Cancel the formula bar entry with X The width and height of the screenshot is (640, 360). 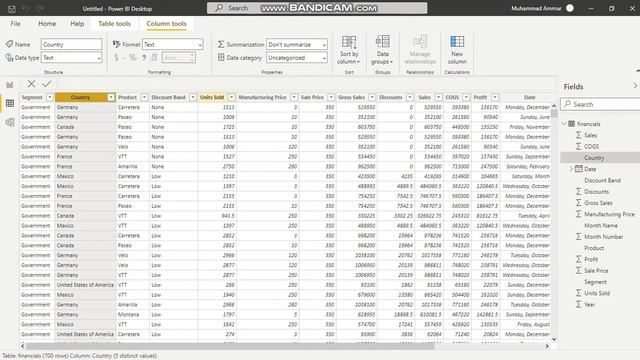31,84
